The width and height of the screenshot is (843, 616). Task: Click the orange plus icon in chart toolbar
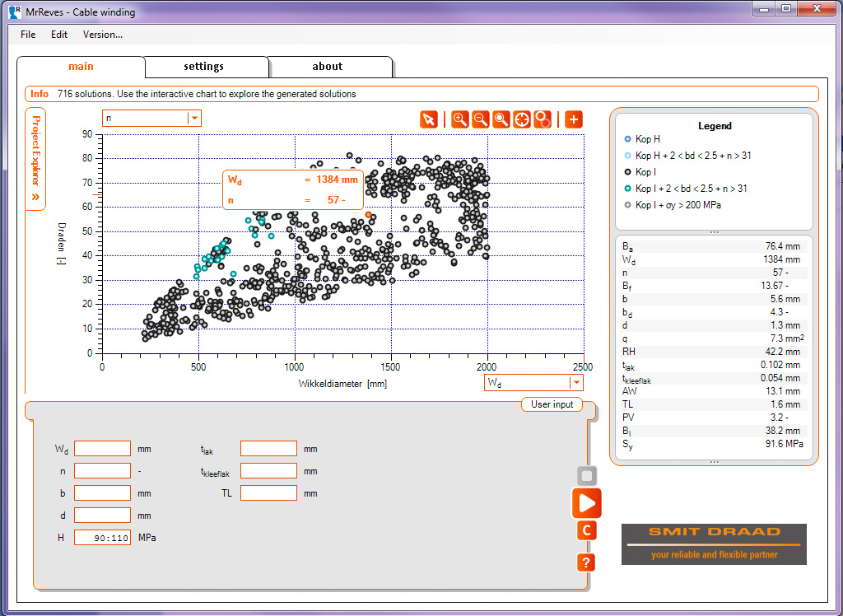pyautogui.click(x=574, y=119)
